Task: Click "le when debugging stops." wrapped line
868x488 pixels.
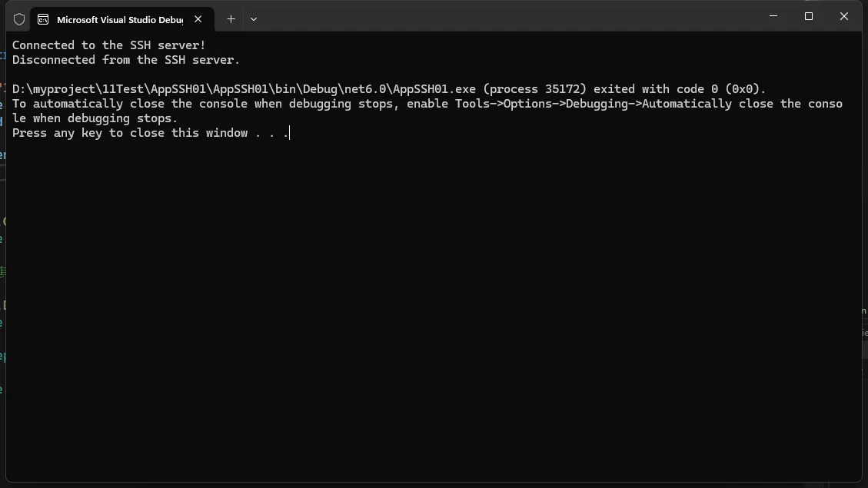Action: coord(95,118)
